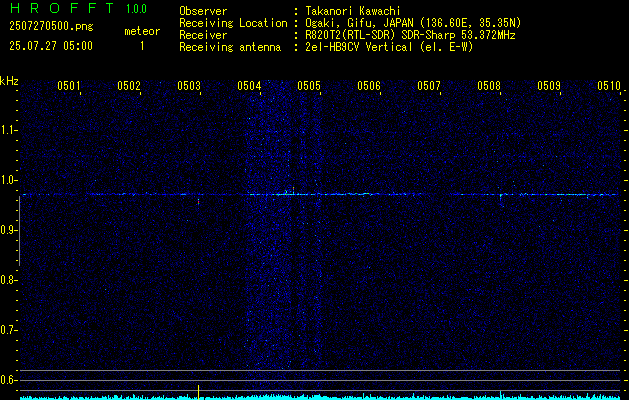Click the 0506 time axis label
The image size is (629, 400).
tap(369, 85)
